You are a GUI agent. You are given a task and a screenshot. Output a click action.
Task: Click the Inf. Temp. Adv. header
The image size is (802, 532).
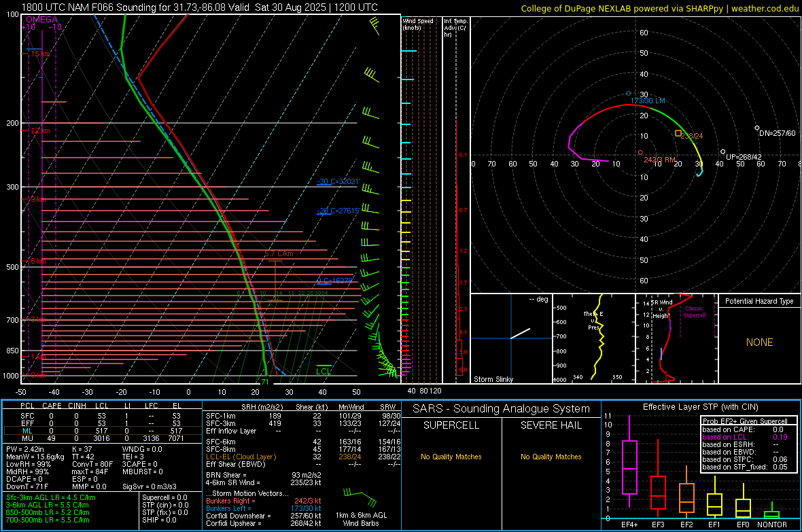coord(455,28)
